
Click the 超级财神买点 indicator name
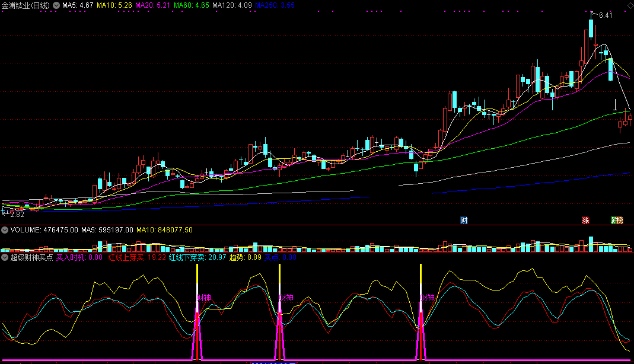[x=31, y=257]
